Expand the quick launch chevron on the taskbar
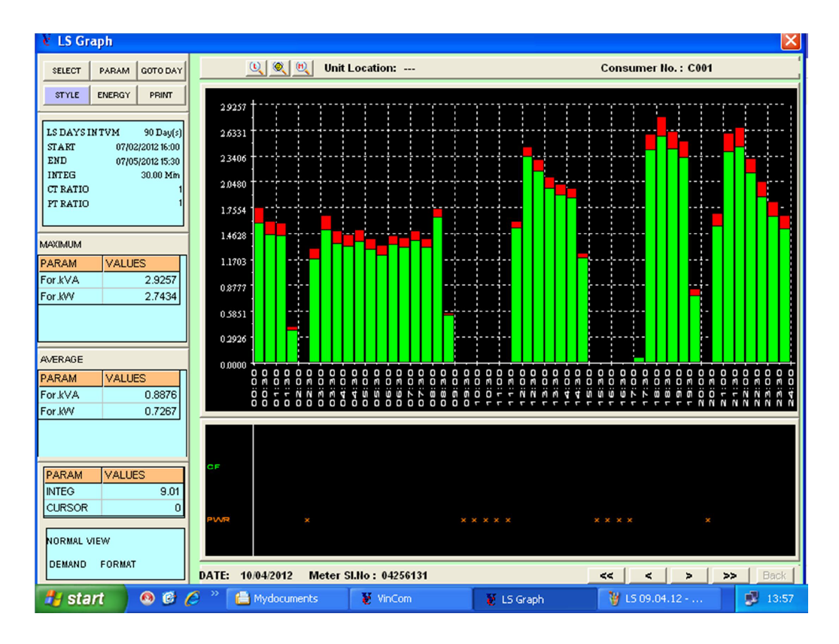Image resolution: width=839 pixels, height=644 pixels. [x=214, y=593]
